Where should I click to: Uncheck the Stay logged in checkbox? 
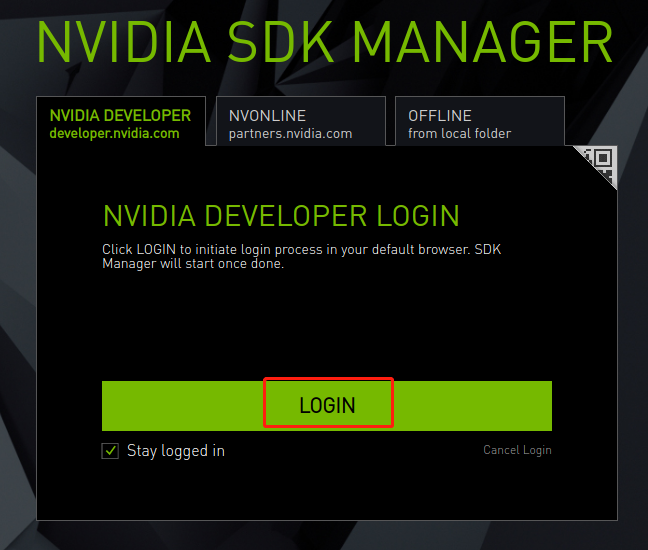click(x=110, y=451)
